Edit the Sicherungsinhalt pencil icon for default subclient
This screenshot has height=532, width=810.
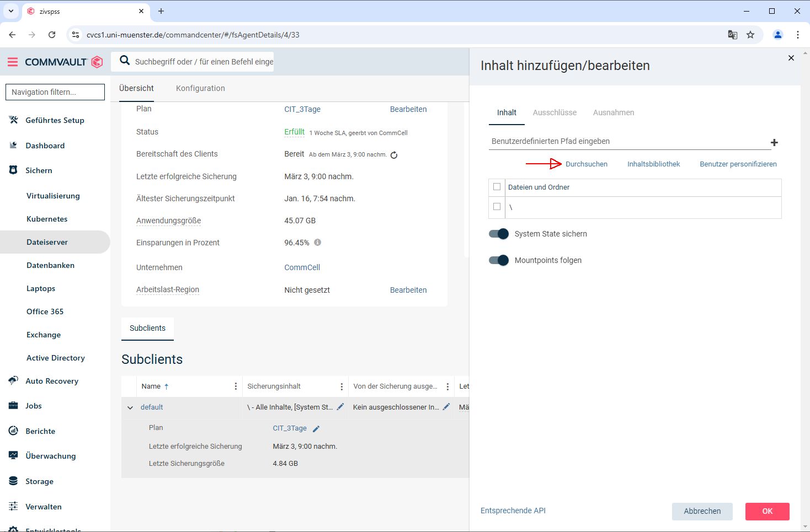point(340,407)
